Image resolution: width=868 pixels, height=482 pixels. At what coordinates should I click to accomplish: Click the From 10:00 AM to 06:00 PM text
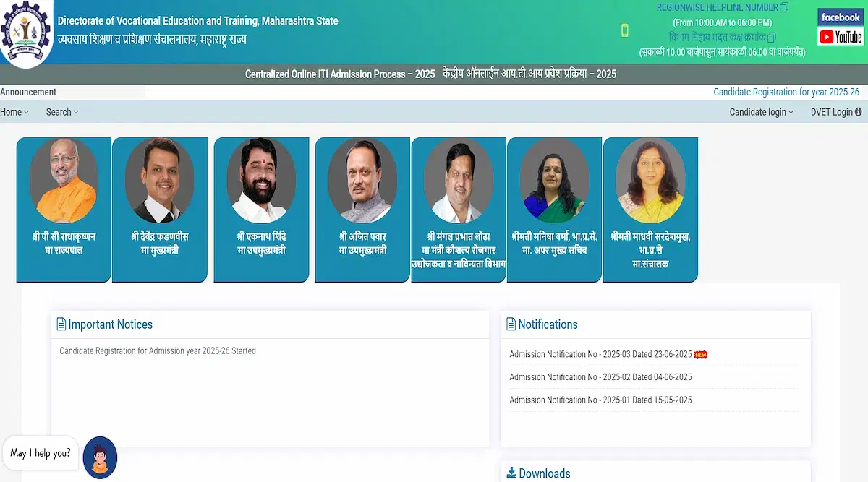click(x=722, y=22)
